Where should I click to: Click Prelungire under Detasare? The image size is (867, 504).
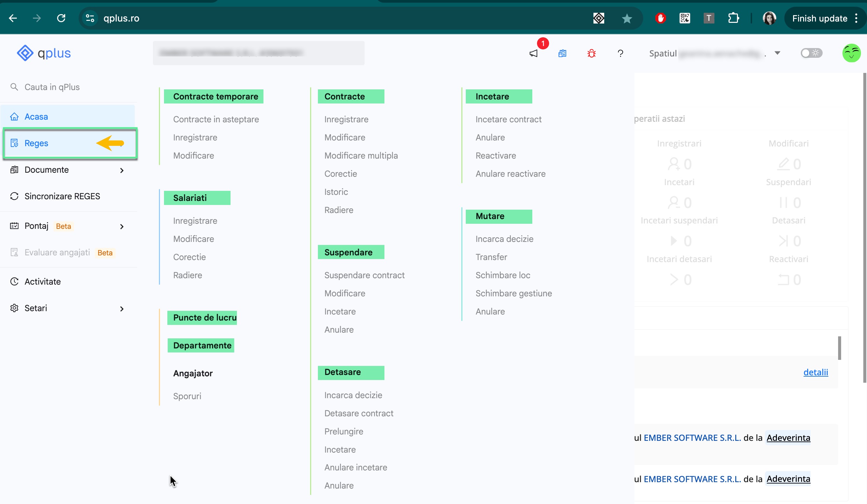click(344, 431)
